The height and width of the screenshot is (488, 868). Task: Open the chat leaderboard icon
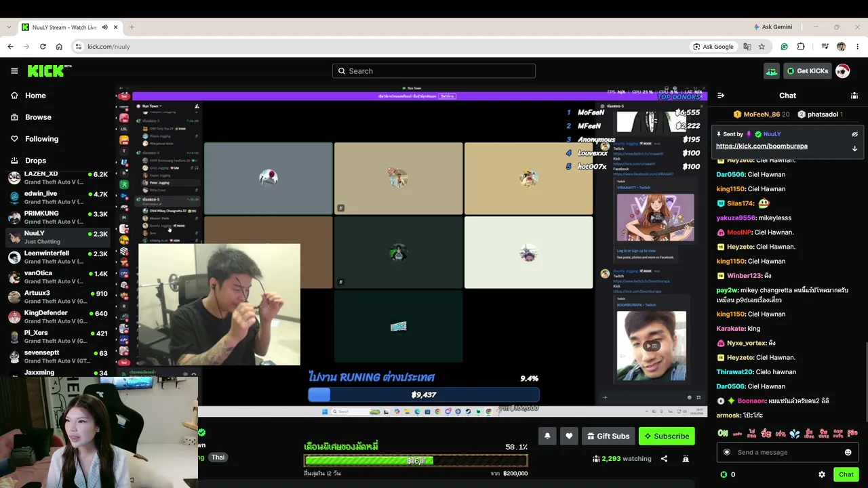click(x=854, y=96)
